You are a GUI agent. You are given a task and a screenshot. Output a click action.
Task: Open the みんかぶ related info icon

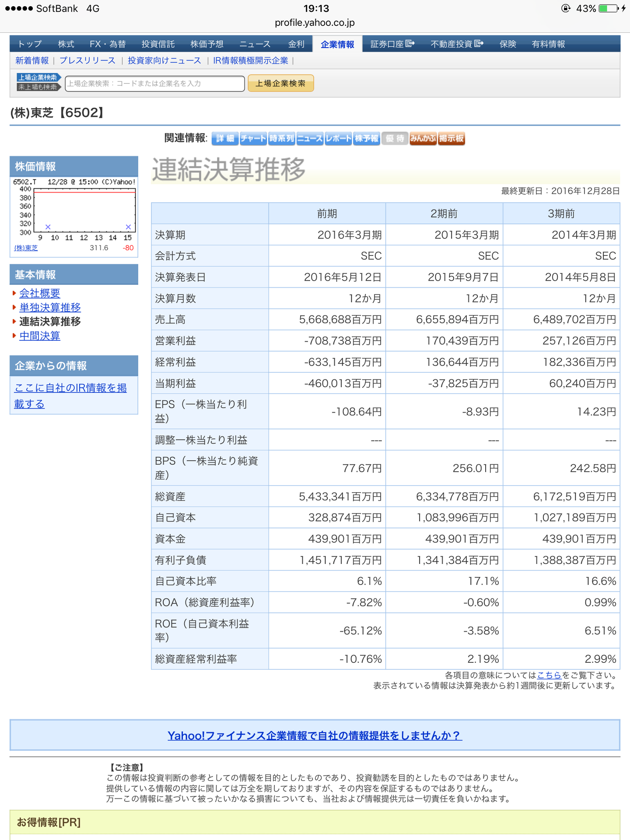pos(423,138)
